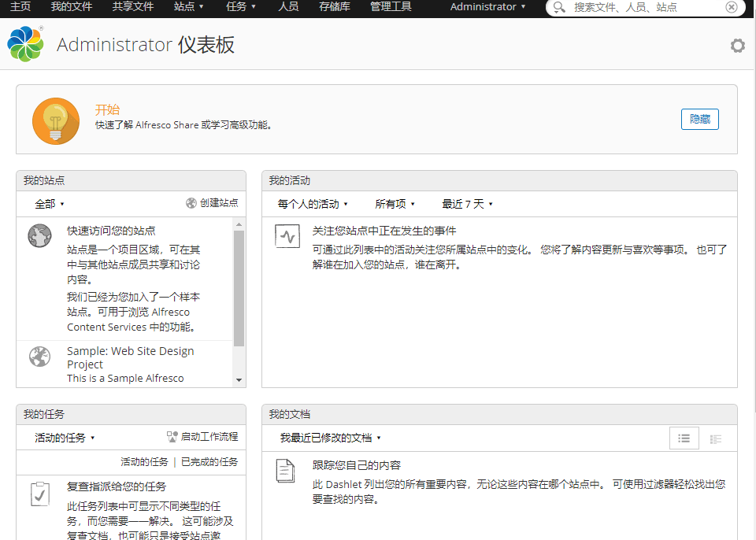Click the globe icon of the Sample site
Viewport: 756px width, 540px height.
[x=39, y=356]
